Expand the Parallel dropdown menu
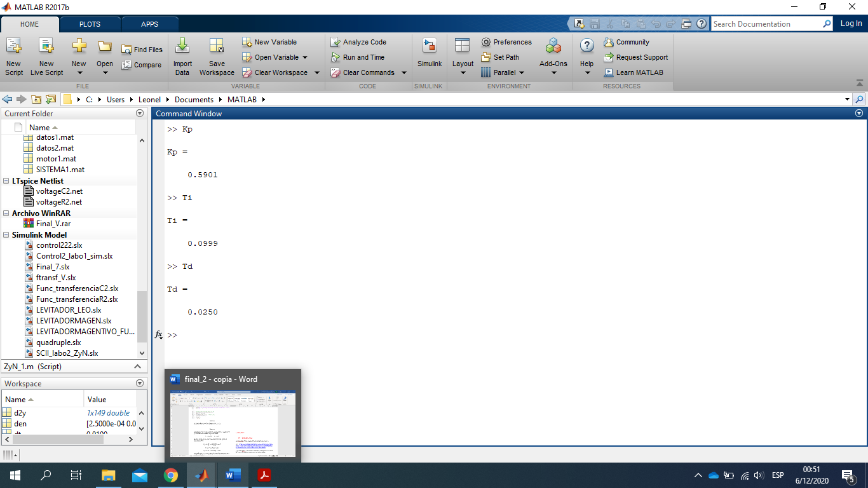The height and width of the screenshot is (488, 868). click(522, 72)
